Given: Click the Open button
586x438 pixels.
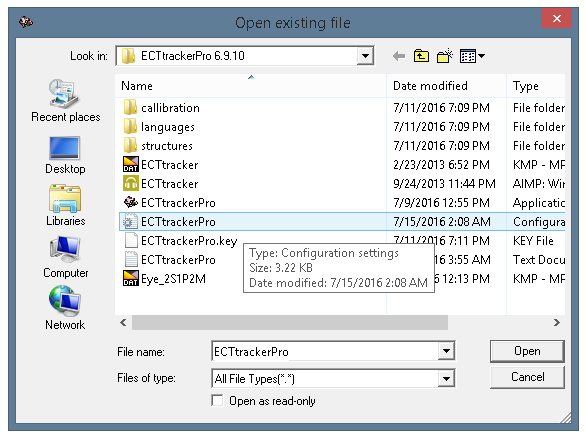Looking at the screenshot, I should tap(527, 351).
